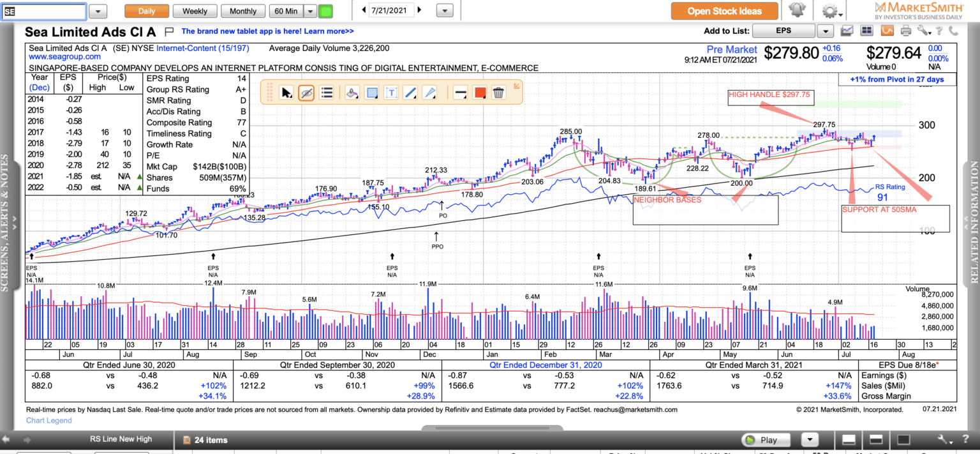
Task: Toggle the flag icon next to stock name
Action: pos(169,31)
